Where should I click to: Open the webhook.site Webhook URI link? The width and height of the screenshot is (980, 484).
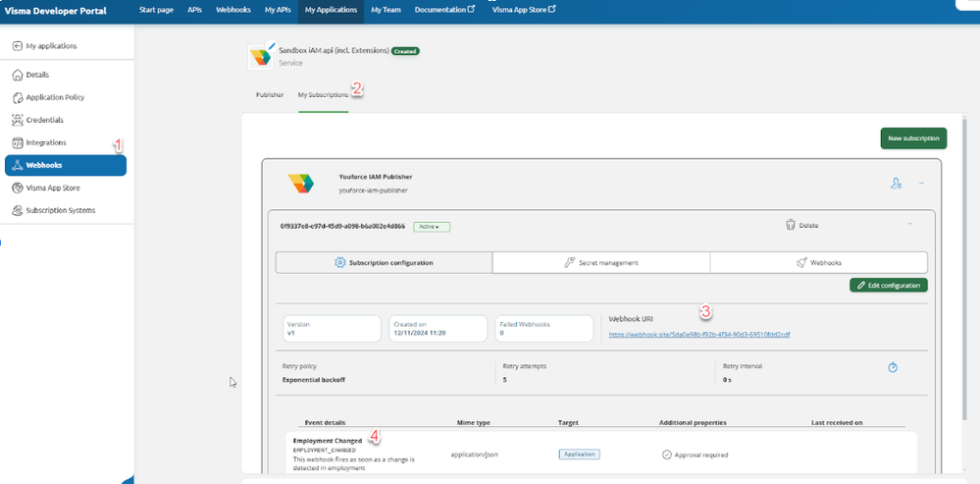tap(698, 334)
